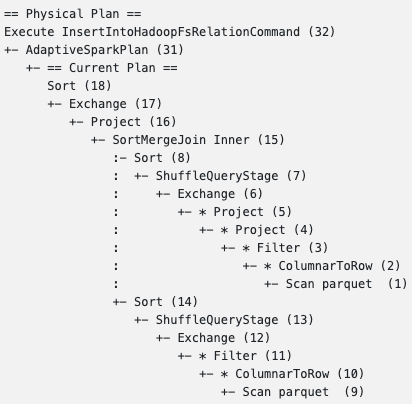Click the Project (16) node
The width and height of the screenshot is (412, 404).
(133, 122)
